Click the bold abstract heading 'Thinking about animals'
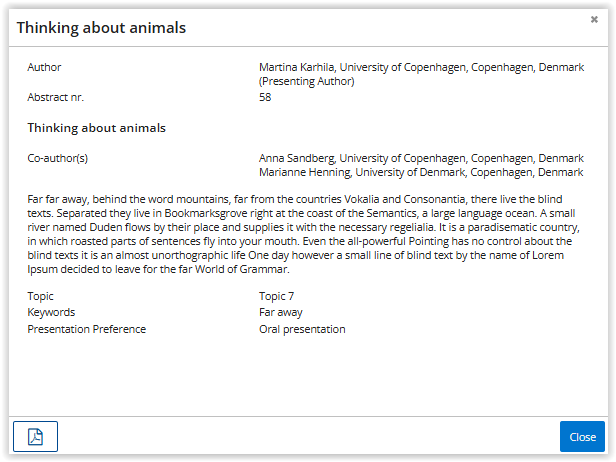This screenshot has height=462, width=616. pyautogui.click(x=96, y=128)
